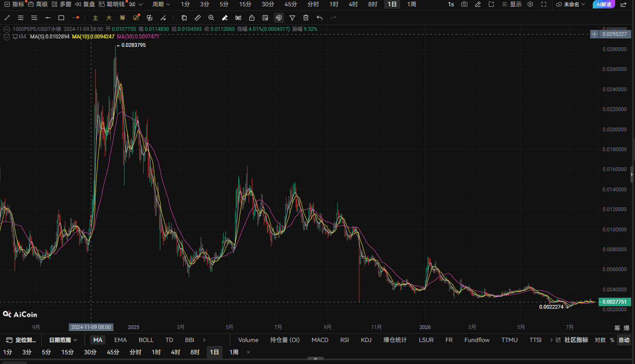Click the edit icon beside 社区指标
The image size is (635, 364).
558,340
